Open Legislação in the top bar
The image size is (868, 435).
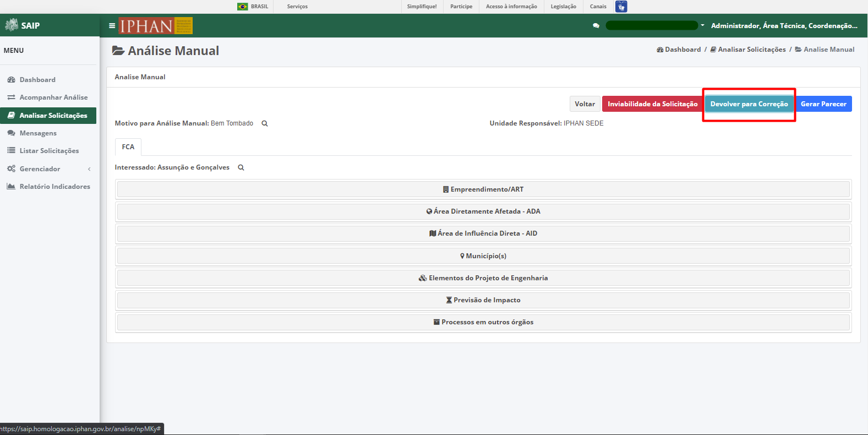pyautogui.click(x=564, y=7)
